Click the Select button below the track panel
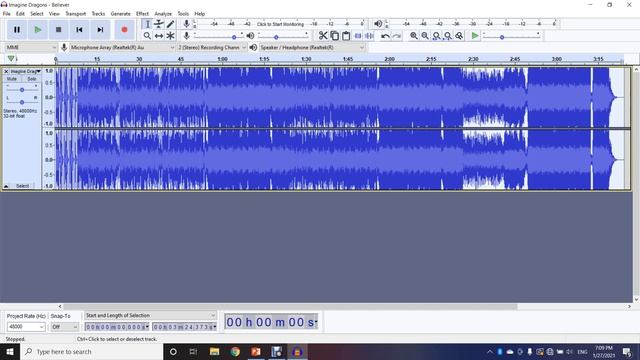640x360 pixels. [x=22, y=186]
